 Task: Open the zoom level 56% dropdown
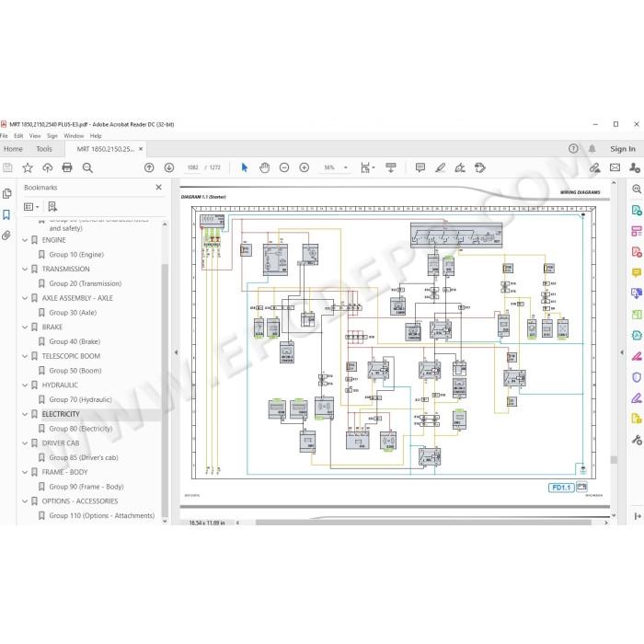click(x=345, y=167)
